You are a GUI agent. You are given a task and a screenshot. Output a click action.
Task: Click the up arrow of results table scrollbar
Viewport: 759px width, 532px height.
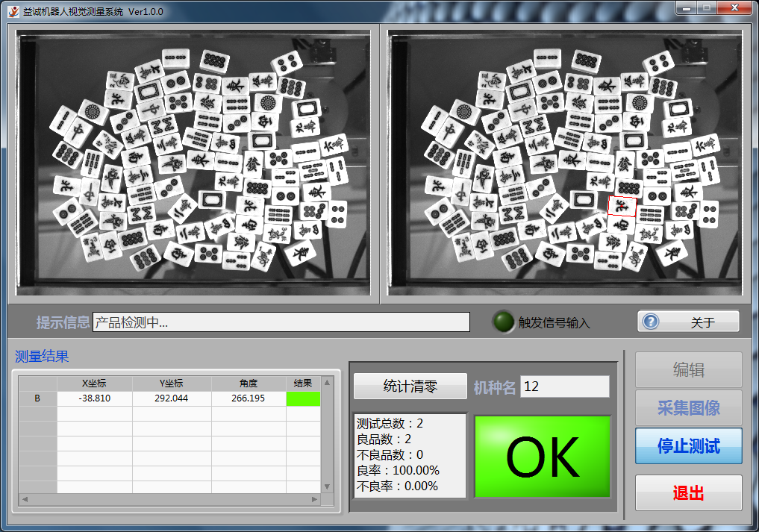[x=327, y=383]
